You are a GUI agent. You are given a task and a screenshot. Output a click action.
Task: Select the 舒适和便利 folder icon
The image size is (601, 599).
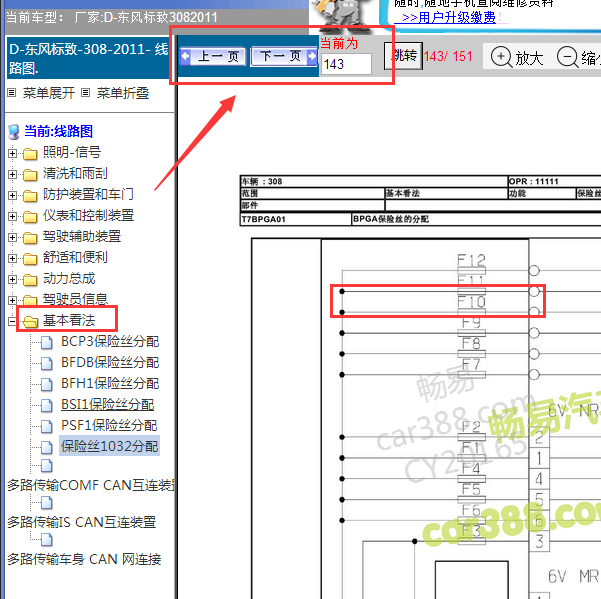30,259
